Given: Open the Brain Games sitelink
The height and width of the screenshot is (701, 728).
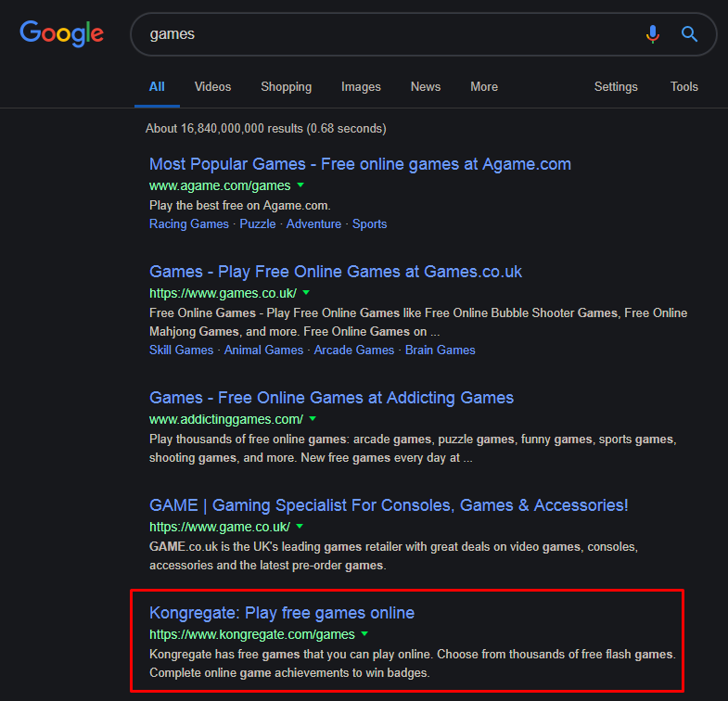Looking at the screenshot, I should click(441, 350).
